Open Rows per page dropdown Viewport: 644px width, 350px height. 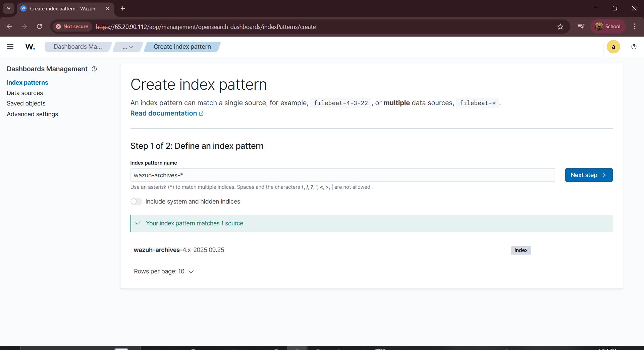click(x=164, y=271)
